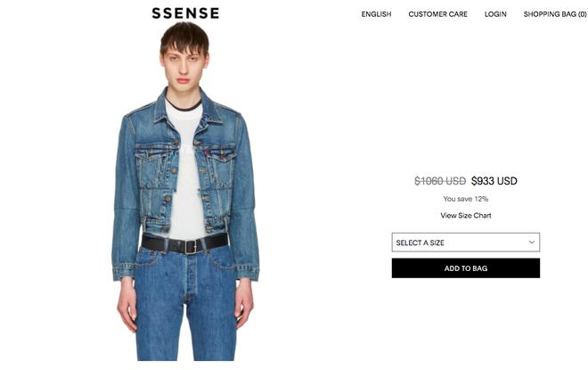Click the "You save 12%" text
Viewport: 588px width, 370px height.
point(466,199)
